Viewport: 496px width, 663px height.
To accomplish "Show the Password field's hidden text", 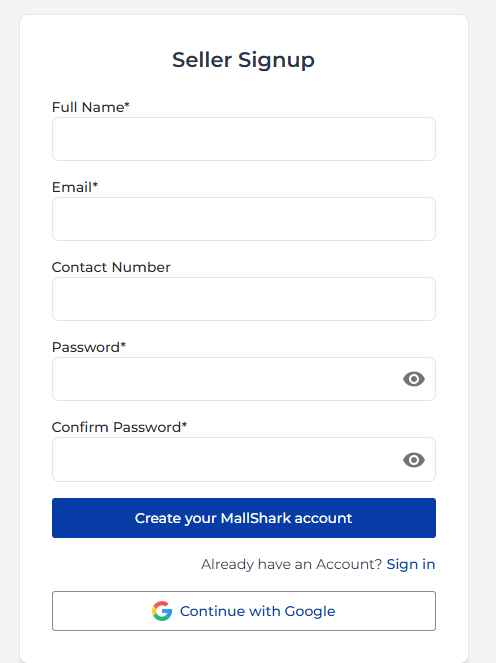I will 414,379.
